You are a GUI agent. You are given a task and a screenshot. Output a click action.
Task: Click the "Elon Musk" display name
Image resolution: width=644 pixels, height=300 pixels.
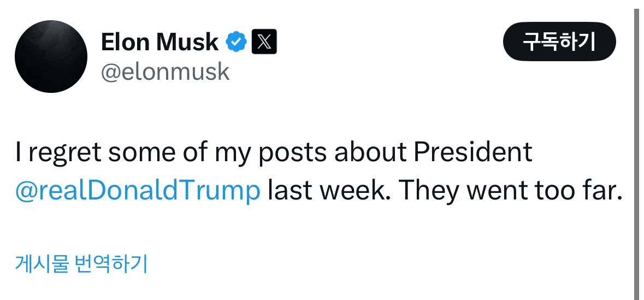pyautogui.click(x=159, y=42)
